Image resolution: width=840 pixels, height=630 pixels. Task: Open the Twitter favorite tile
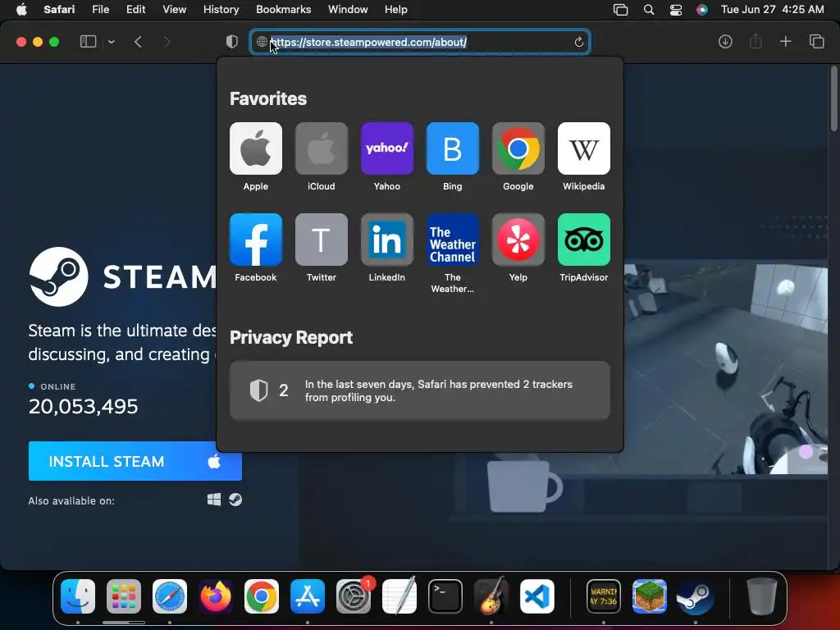click(x=322, y=240)
